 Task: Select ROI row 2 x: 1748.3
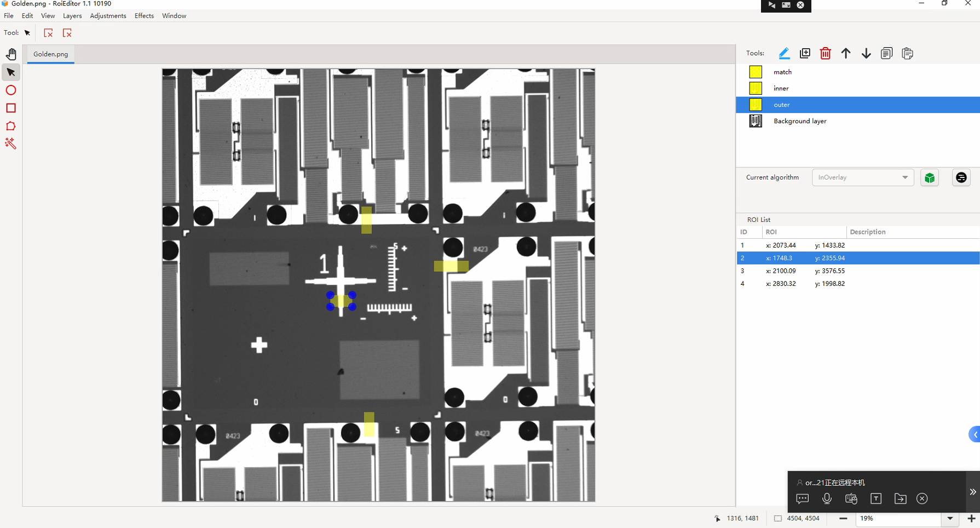[858, 258]
